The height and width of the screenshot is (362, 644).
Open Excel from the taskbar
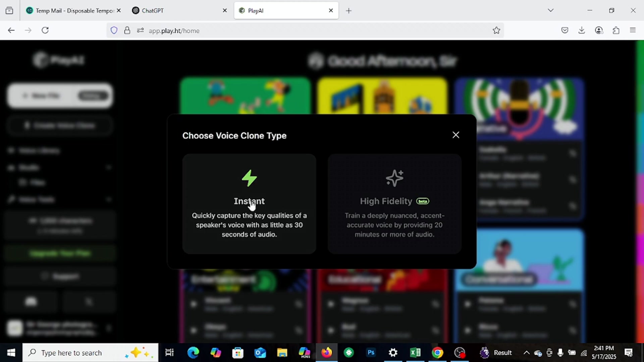click(415, 353)
